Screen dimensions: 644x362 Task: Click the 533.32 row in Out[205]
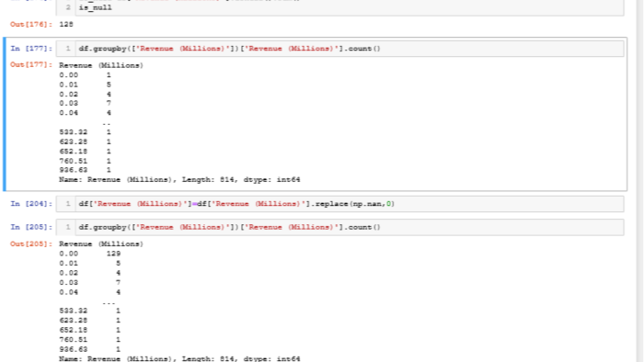pyautogui.click(x=89, y=311)
